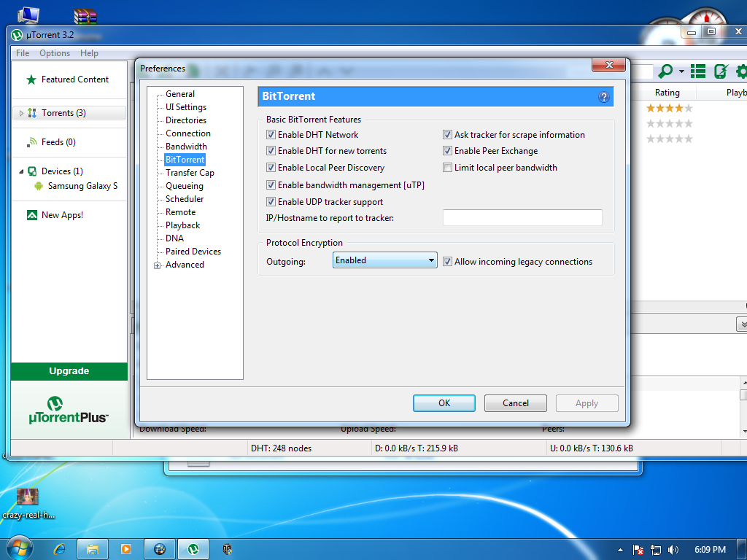The width and height of the screenshot is (747, 560).
Task: Click the green list view toolbar icon
Action: [698, 71]
